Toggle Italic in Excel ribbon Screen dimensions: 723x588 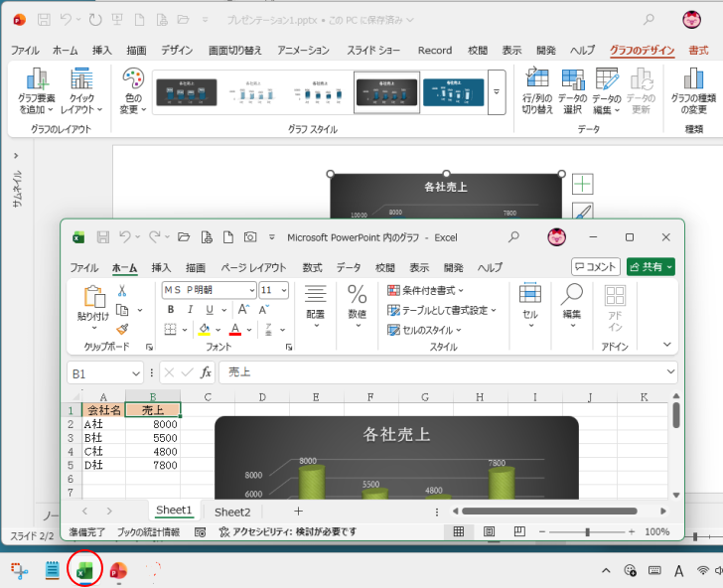pyautogui.click(x=190, y=310)
